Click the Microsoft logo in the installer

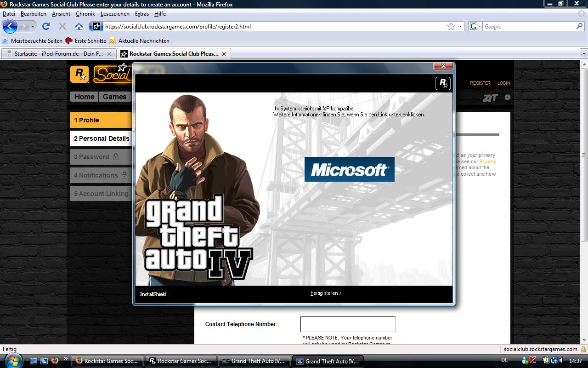point(349,169)
